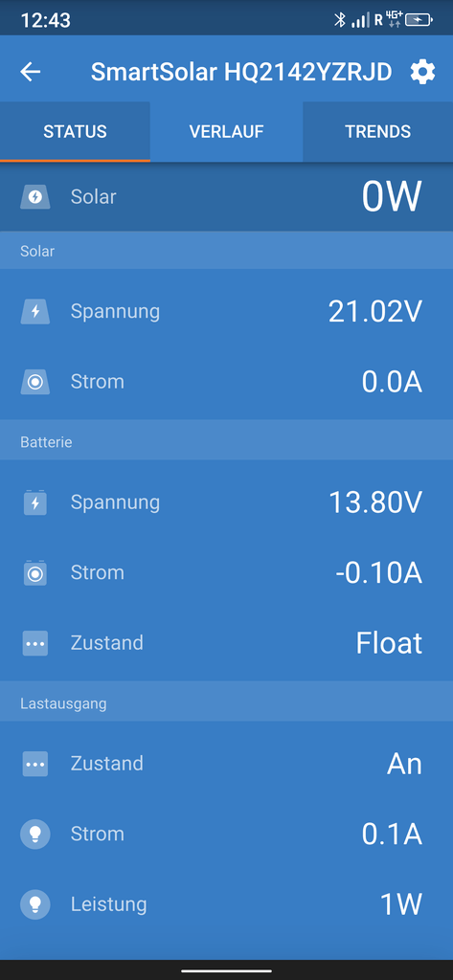
Task: Switch to the VERLAUF tab
Action: click(226, 132)
